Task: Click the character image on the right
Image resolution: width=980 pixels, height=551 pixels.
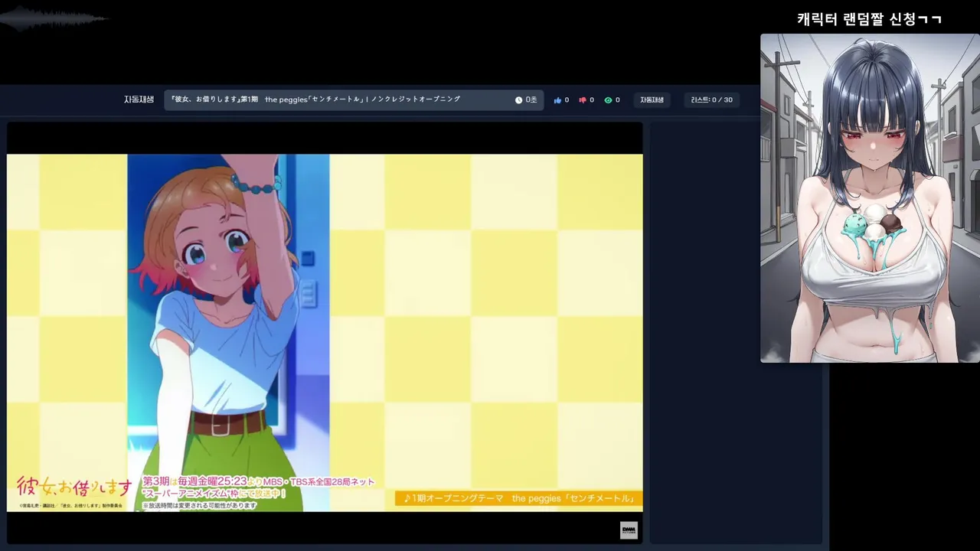Action: [x=870, y=198]
